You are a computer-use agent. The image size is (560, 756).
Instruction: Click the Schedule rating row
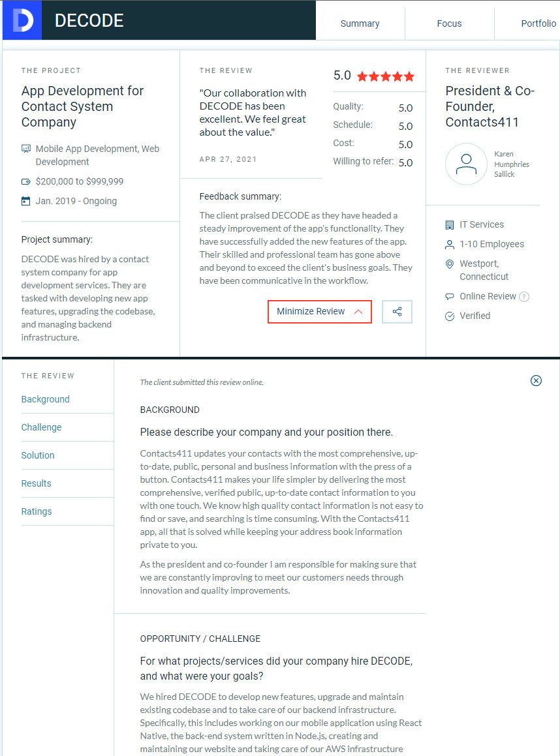pyautogui.click(x=373, y=125)
